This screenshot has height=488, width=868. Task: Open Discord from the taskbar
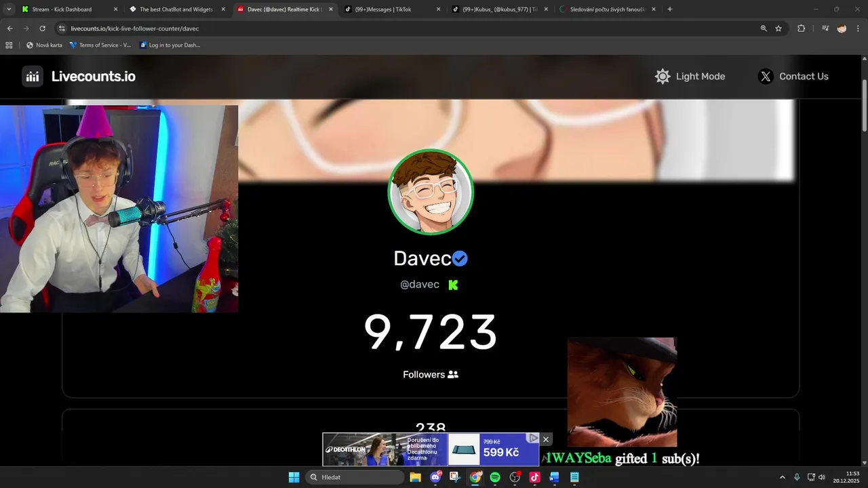click(435, 477)
